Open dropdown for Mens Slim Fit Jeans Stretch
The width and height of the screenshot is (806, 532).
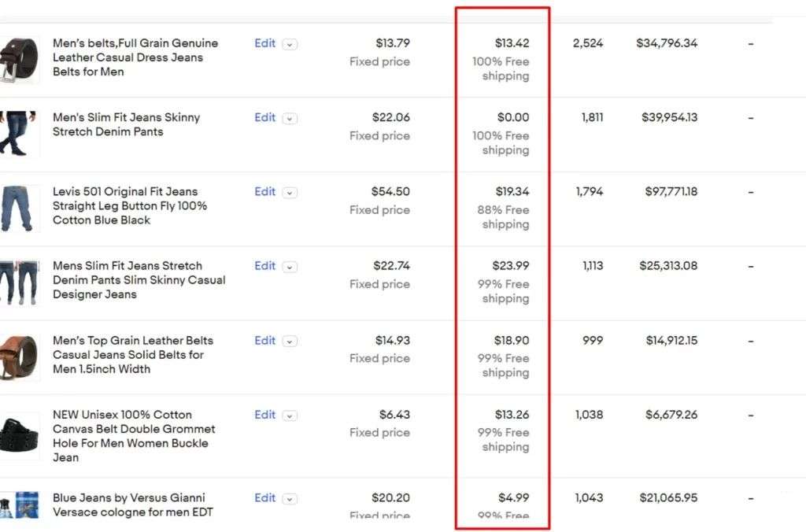290,268
